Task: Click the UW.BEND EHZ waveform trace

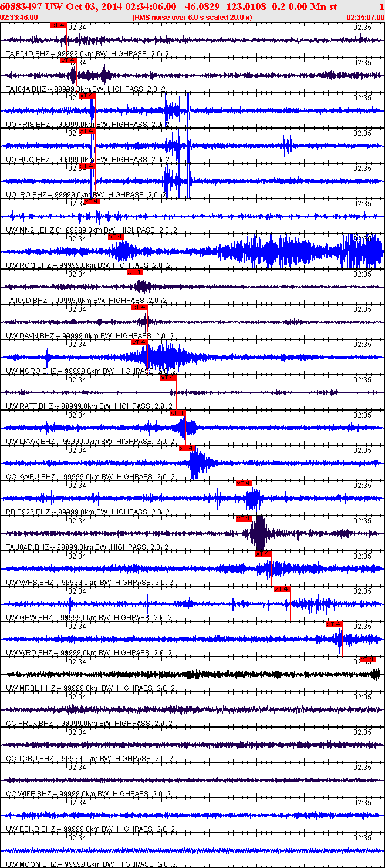Action: [x=192, y=816]
